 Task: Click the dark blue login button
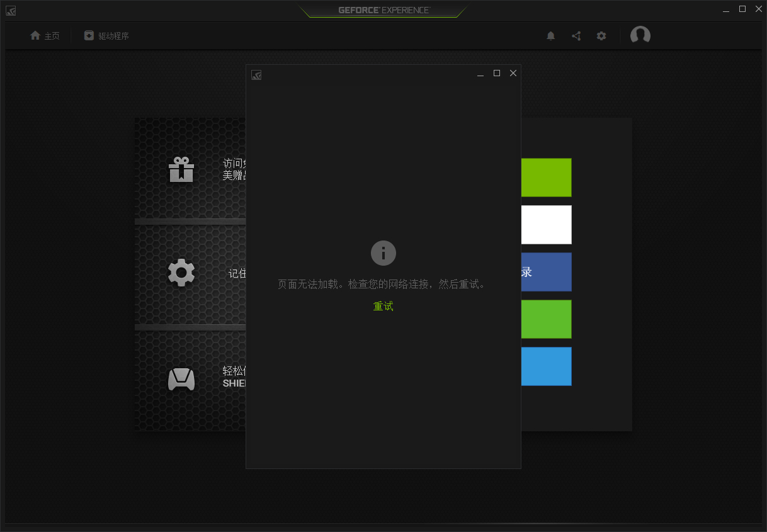click(547, 272)
